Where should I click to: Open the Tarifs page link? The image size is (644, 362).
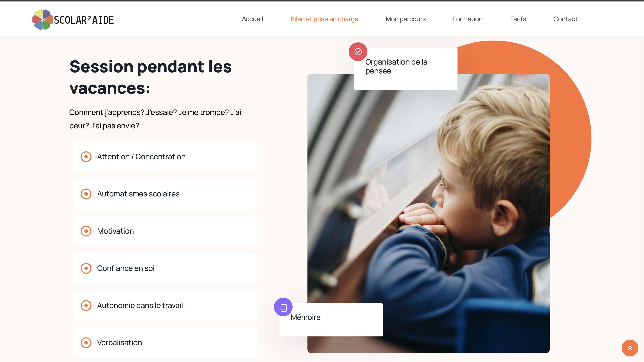click(518, 19)
